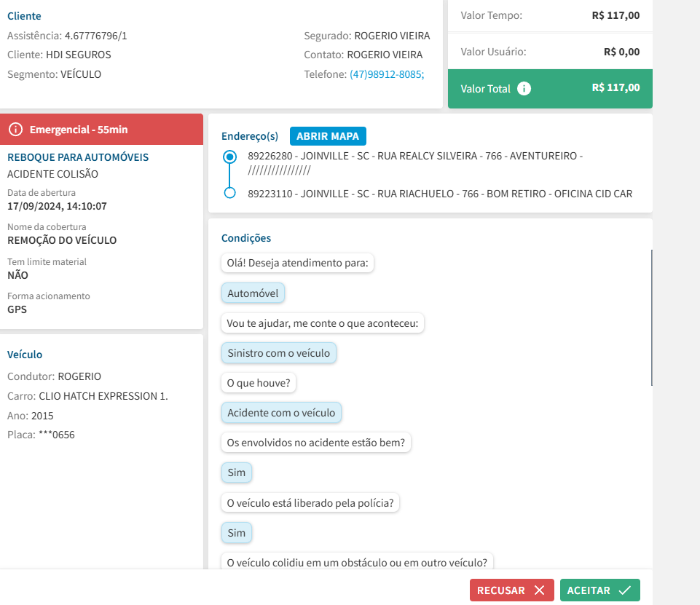This screenshot has height=605, width=700.
Task: Click the Valor Total info icon
Action: coord(524,89)
